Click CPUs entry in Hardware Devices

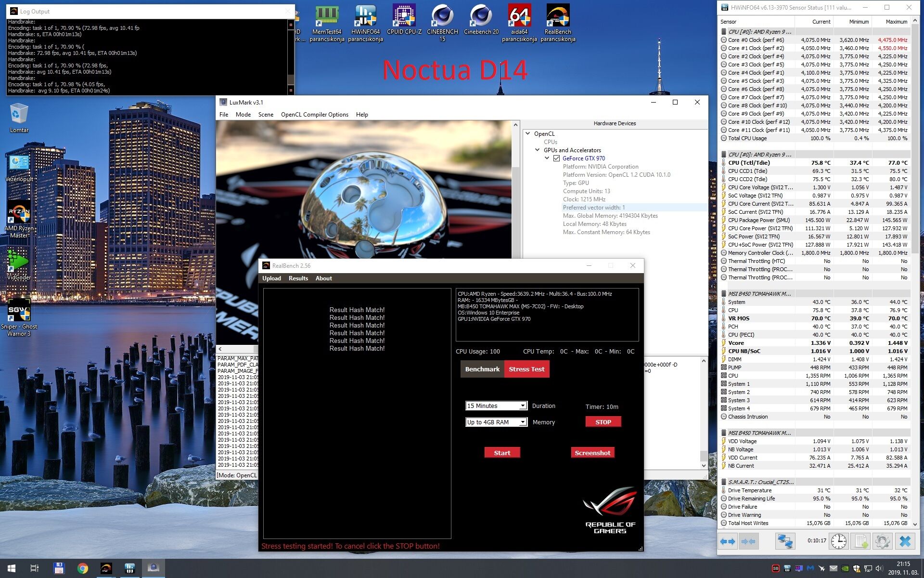pyautogui.click(x=550, y=142)
